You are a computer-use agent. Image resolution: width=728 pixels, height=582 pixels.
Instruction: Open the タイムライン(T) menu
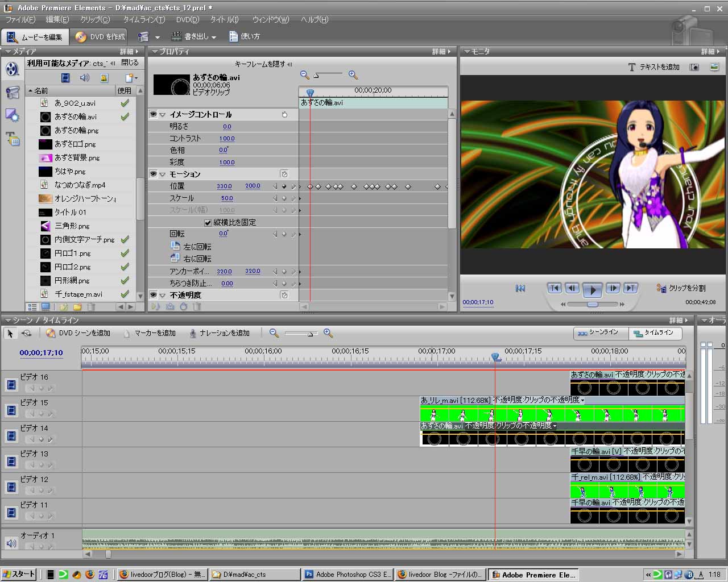tap(144, 19)
